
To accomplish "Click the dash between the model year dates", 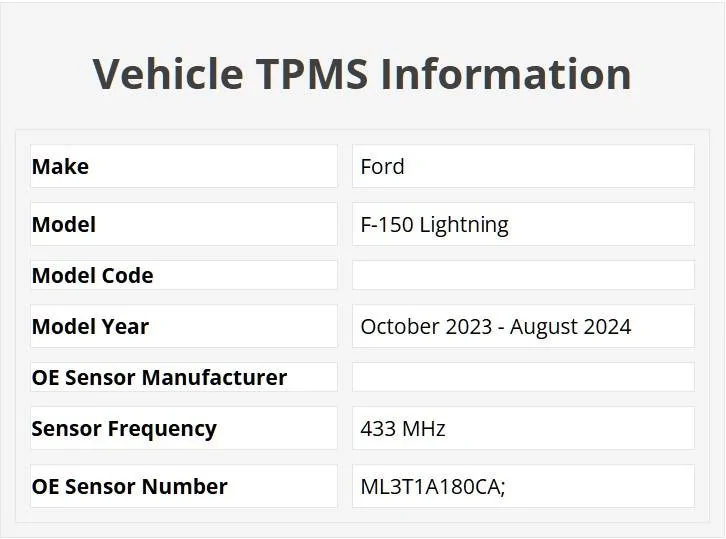I will [x=500, y=327].
